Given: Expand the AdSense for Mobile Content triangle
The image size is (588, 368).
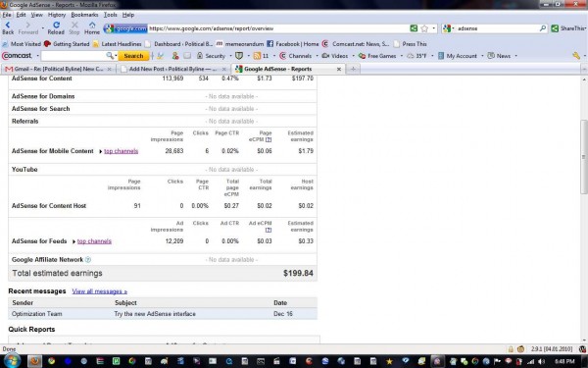Looking at the screenshot, I should pos(101,151).
